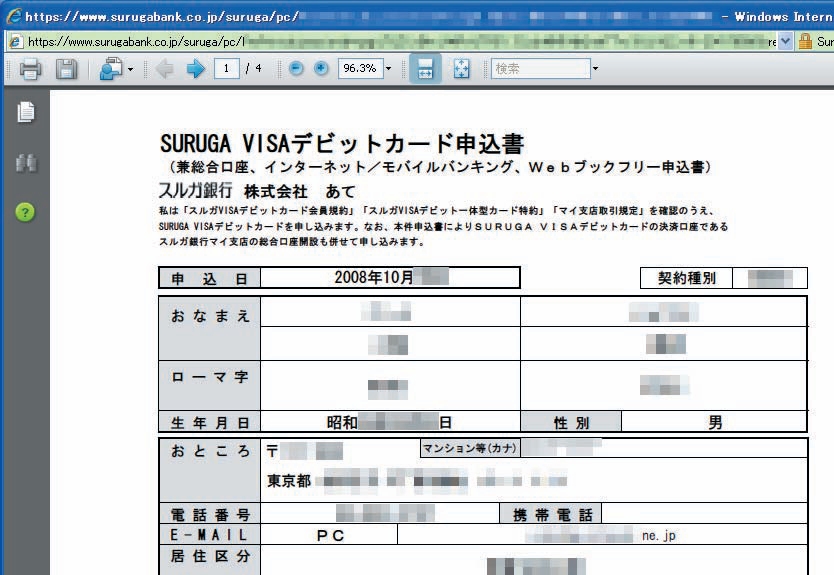Print the PDF document
834x575 pixels.
[30, 69]
